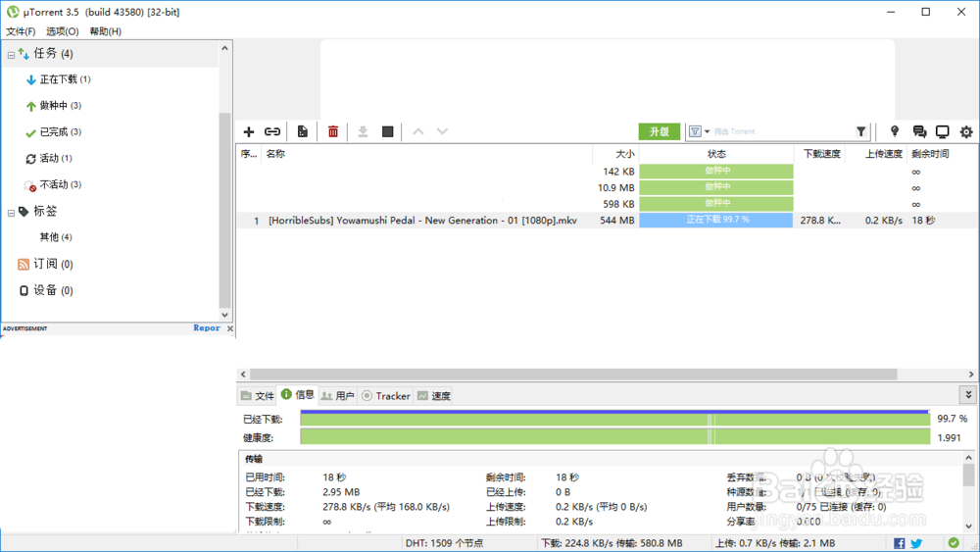Click the info panel scroll down arrow

click(969, 527)
